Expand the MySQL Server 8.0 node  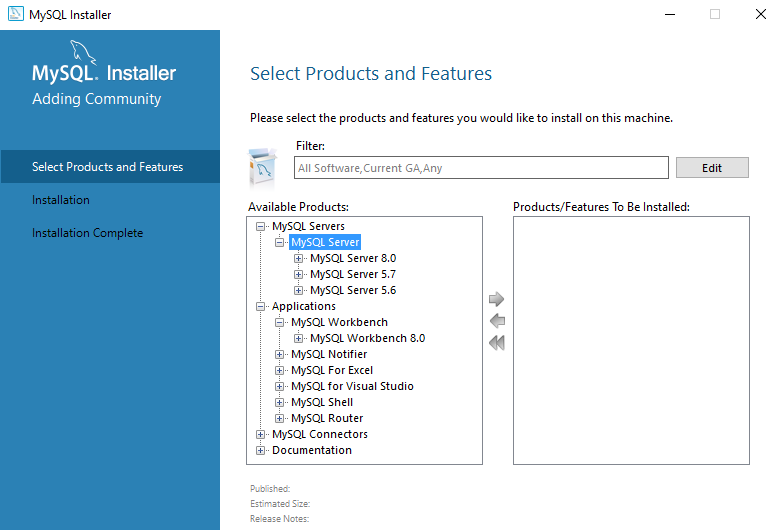coord(298,258)
